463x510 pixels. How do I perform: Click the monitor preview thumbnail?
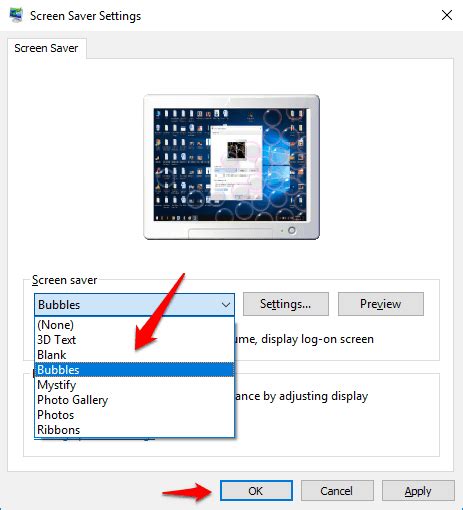[x=231, y=167]
